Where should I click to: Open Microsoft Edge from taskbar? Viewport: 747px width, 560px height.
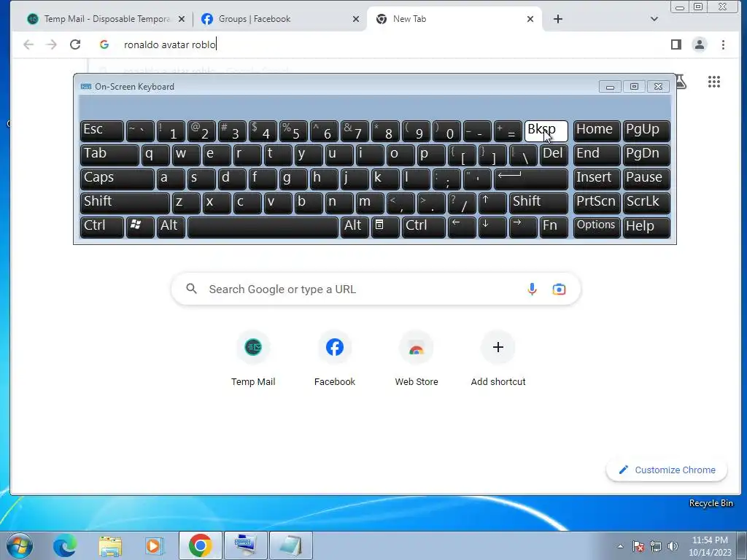point(65,545)
